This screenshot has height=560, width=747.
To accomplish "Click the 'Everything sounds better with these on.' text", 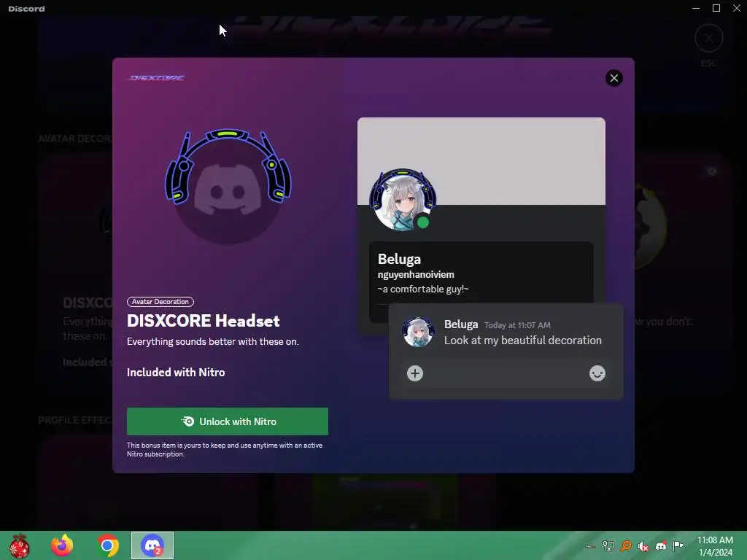I will (212, 341).
